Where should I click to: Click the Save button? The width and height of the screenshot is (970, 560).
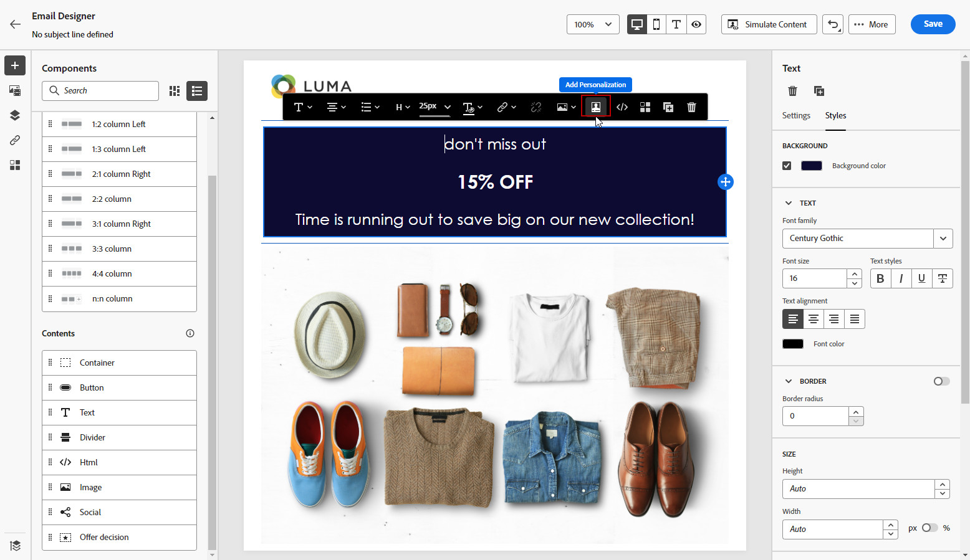[933, 24]
